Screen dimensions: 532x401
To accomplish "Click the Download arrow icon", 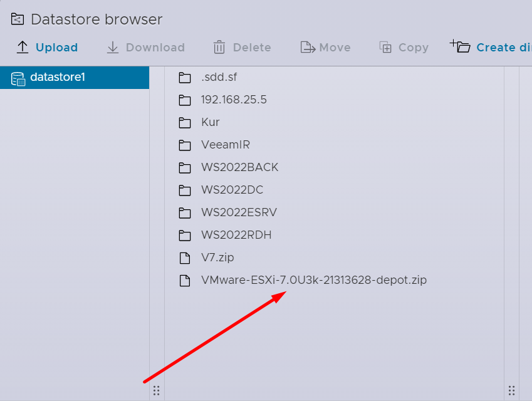I will click(113, 47).
